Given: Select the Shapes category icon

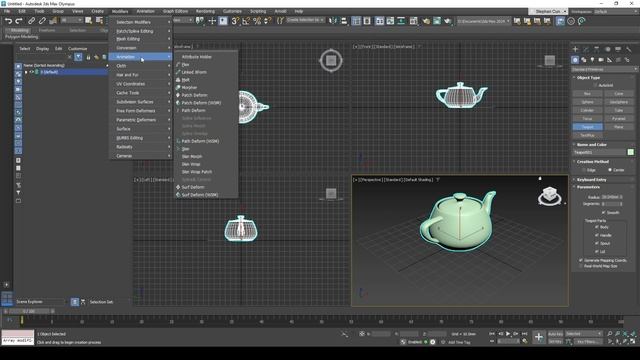Looking at the screenshot, I should click(584, 60).
